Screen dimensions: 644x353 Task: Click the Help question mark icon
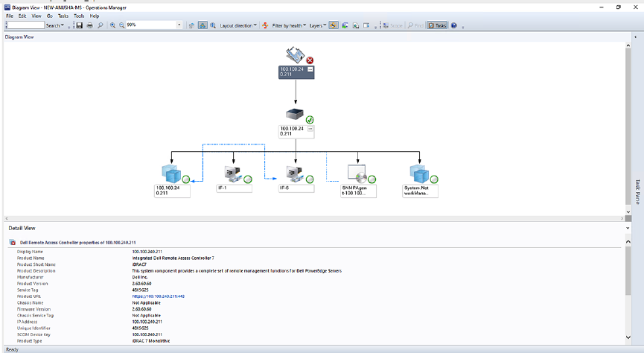454,25
